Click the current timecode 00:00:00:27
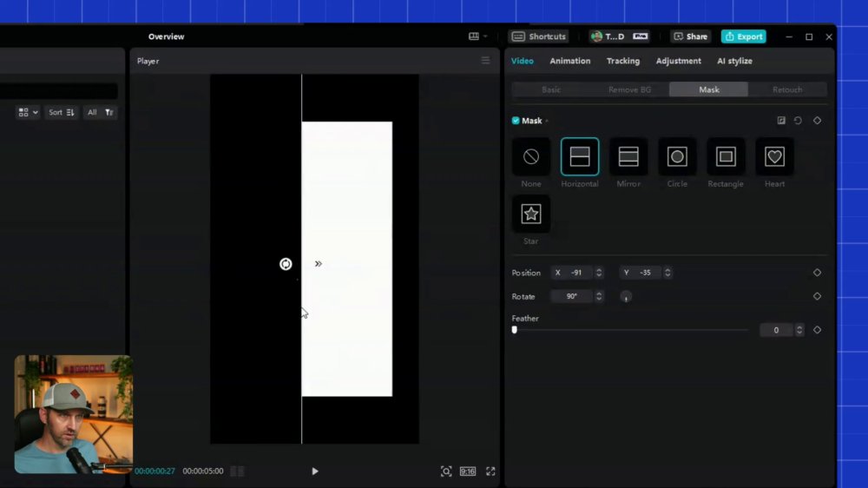Viewport: 868px width, 488px height. [155, 472]
